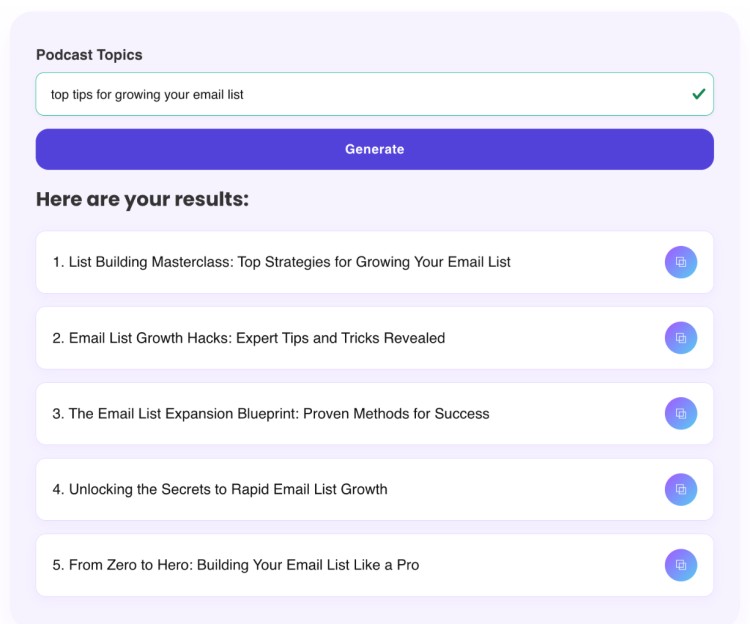Copy the Email List Expansion Blueprint title
The image size is (750, 624).
point(681,414)
